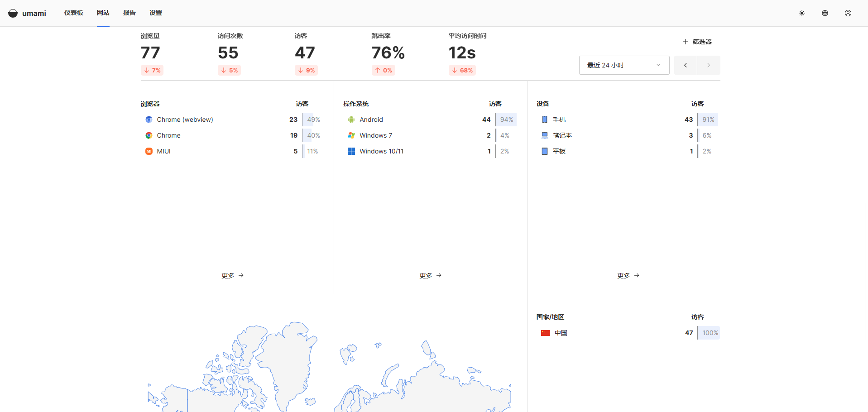Go to previous time period arrow
The image size is (868, 412).
[685, 65]
